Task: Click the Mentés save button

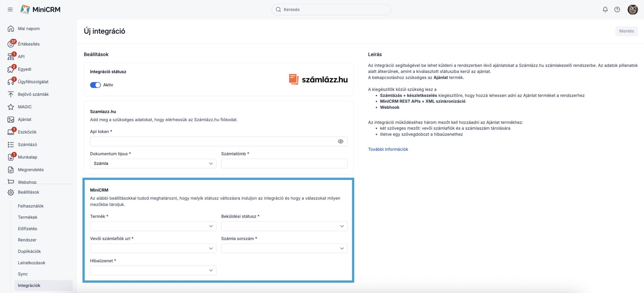Action: pyautogui.click(x=626, y=31)
